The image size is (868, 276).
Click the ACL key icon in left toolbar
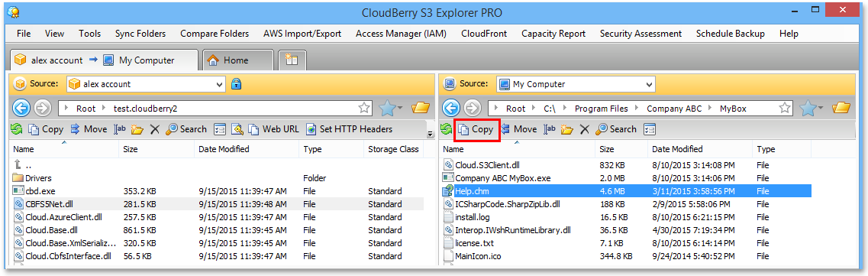[237, 129]
